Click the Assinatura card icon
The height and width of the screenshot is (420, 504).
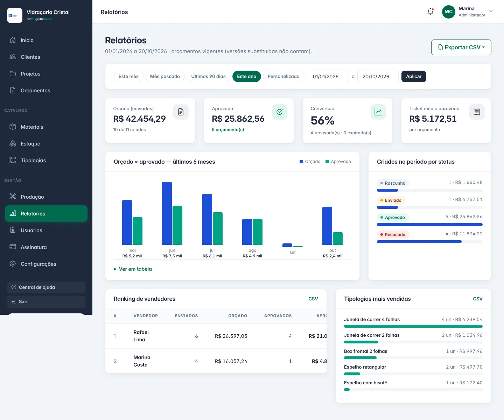(x=13, y=247)
